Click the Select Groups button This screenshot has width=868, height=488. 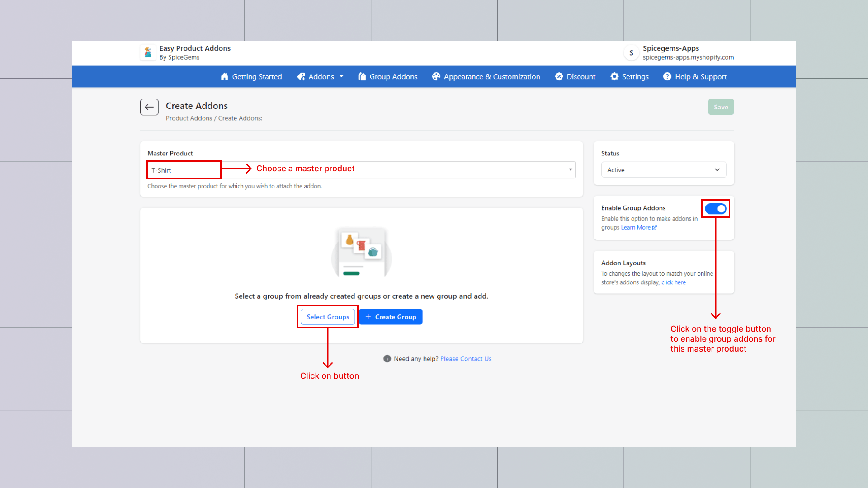(x=328, y=317)
